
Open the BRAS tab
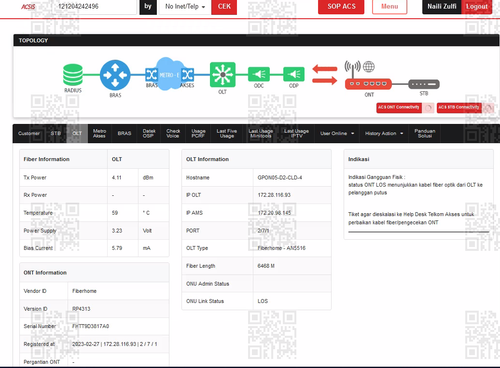click(124, 133)
